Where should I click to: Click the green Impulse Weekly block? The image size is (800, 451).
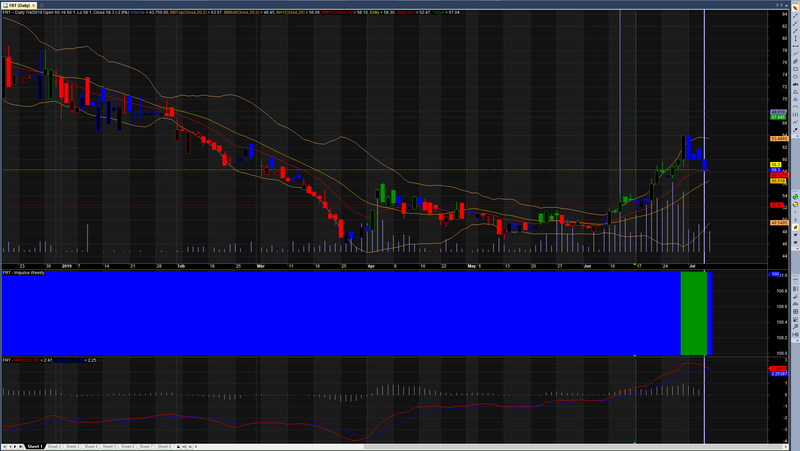[x=693, y=313]
